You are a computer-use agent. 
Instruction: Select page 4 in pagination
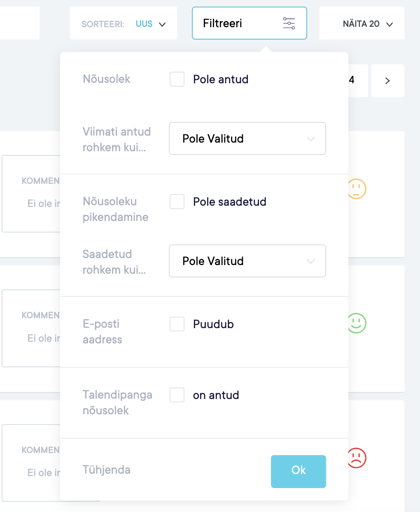coord(352,80)
